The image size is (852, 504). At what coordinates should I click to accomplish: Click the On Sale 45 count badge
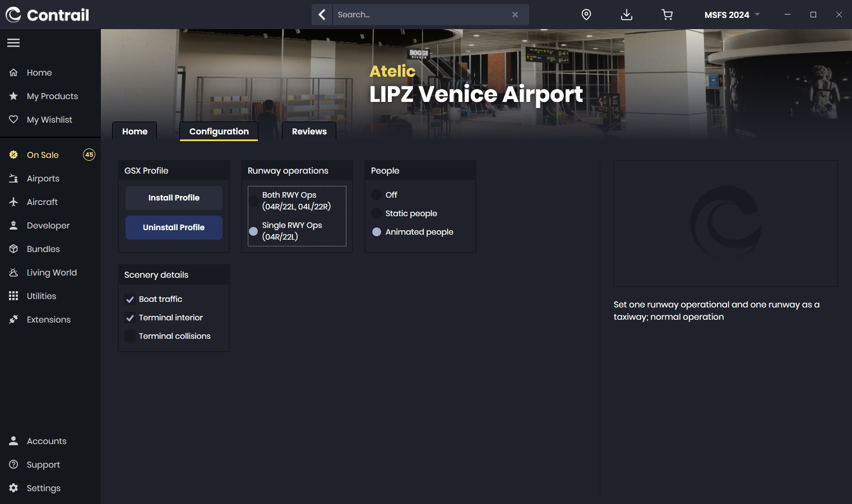pyautogui.click(x=89, y=155)
